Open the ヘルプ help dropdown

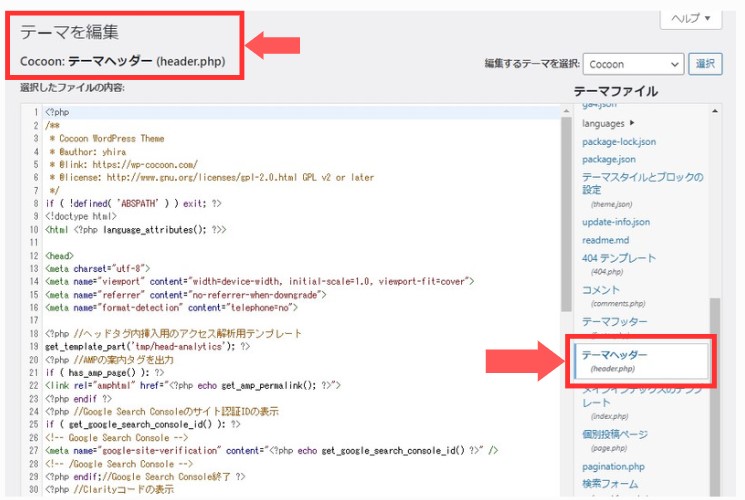[x=691, y=19]
